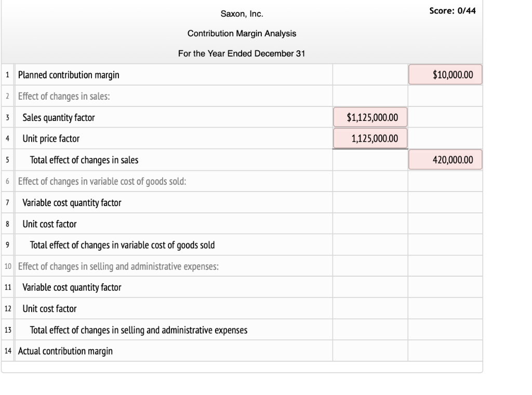Select the Saxon, Inc. title text
Screen dimensions: 532x395
point(244,14)
